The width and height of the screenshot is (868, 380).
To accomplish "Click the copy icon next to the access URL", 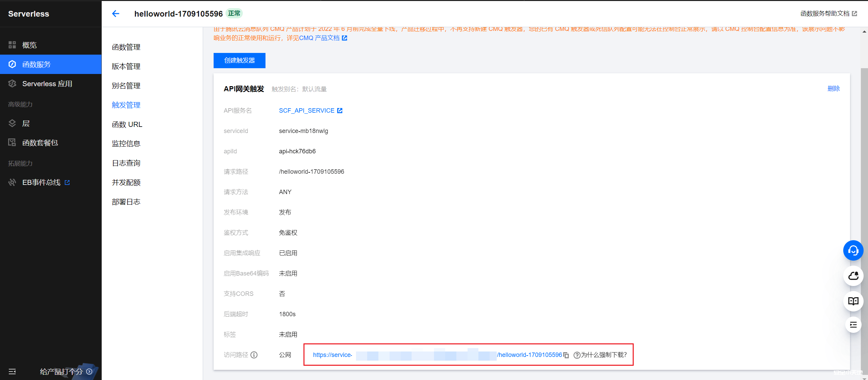I will pos(566,355).
